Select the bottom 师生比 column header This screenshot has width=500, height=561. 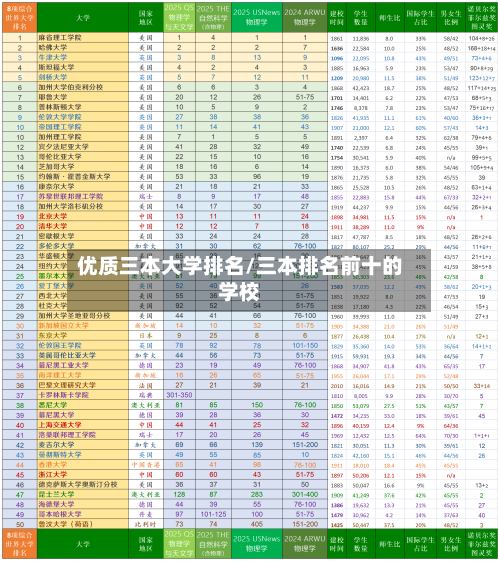(x=389, y=544)
